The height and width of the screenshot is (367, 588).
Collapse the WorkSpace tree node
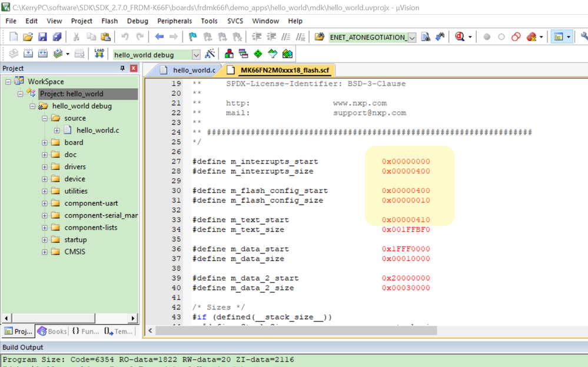tap(8, 82)
